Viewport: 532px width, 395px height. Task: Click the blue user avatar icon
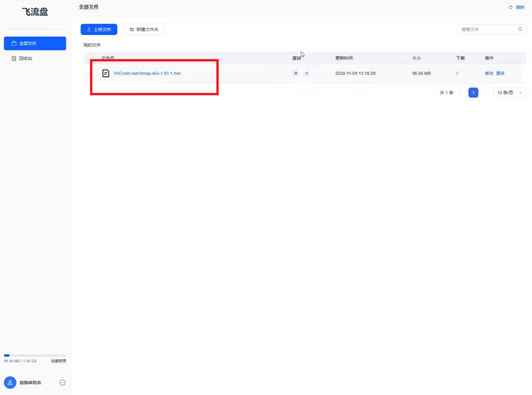point(10,383)
